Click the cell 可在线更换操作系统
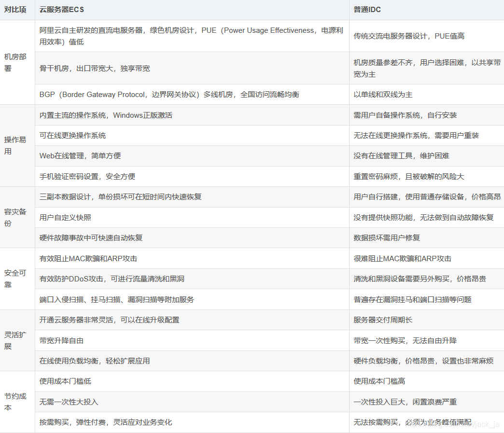 (x=192, y=136)
